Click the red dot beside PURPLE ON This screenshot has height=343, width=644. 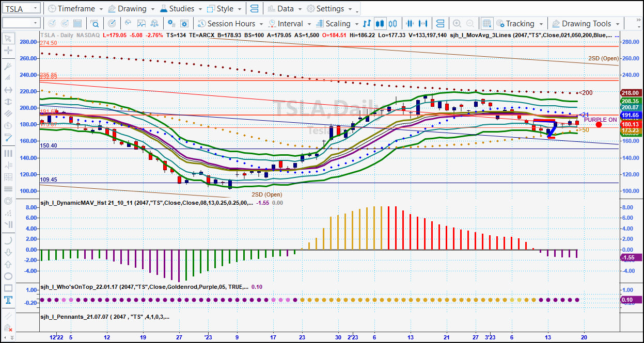click(x=599, y=124)
